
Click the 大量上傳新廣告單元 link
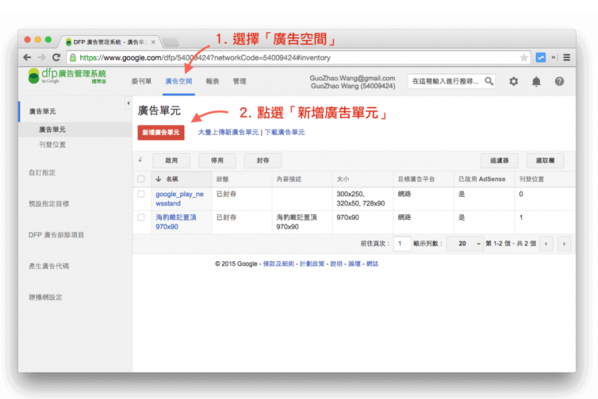(228, 132)
